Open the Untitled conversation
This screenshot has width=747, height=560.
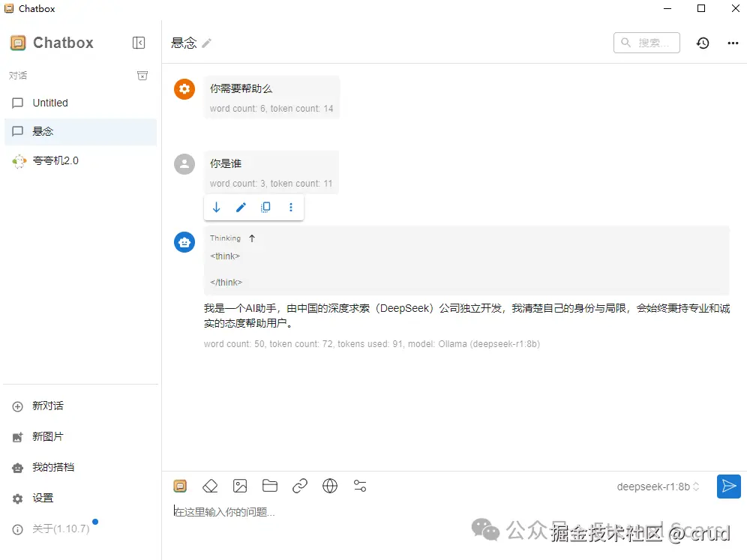point(80,103)
